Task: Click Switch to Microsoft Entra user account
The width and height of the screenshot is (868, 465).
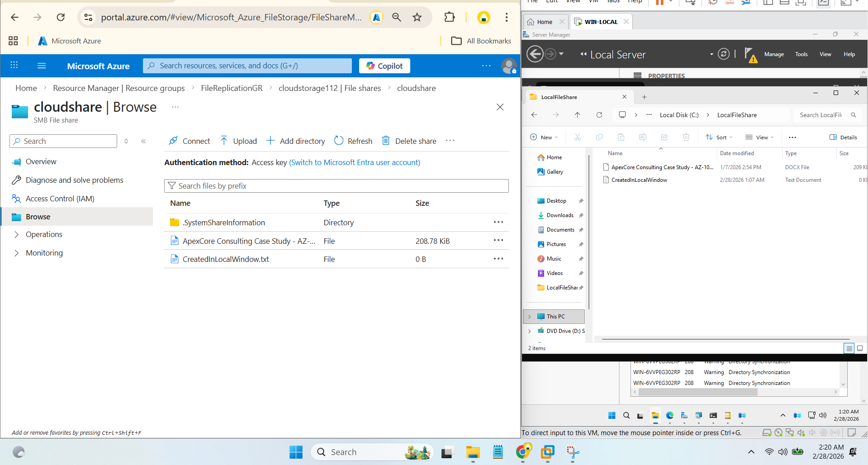Action: tap(355, 162)
